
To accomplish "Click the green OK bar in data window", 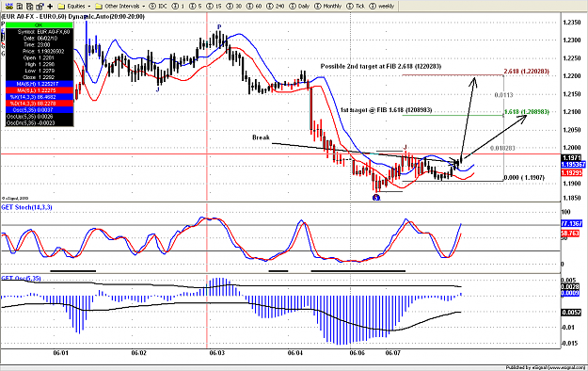I will tap(39, 25).
